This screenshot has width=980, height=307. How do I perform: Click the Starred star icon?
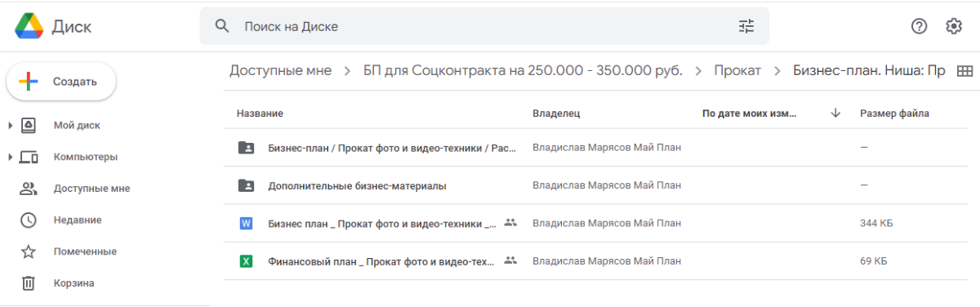click(x=29, y=251)
